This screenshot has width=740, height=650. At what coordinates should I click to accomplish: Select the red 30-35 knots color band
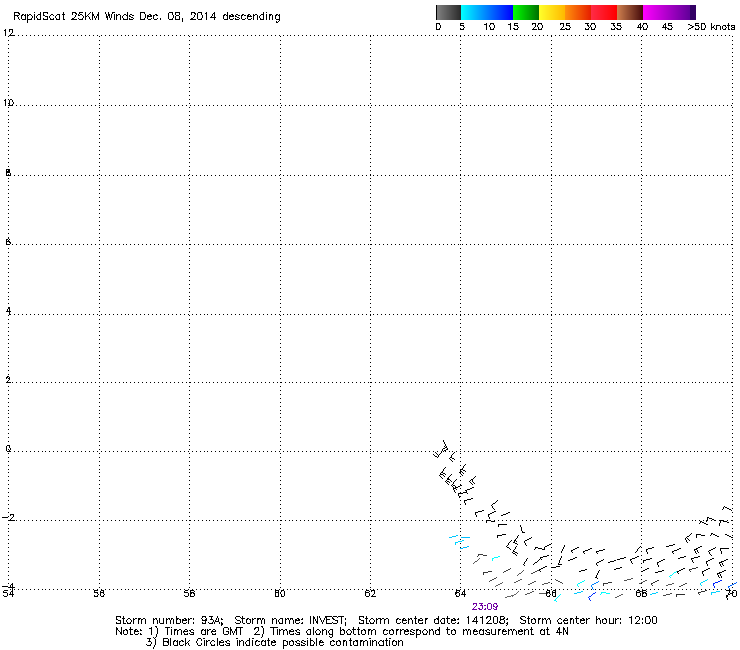coord(604,12)
